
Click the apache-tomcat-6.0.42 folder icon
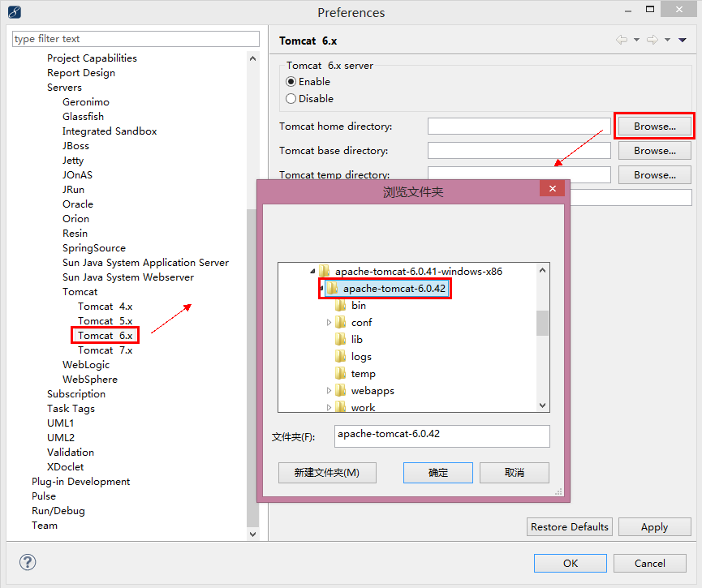click(332, 289)
